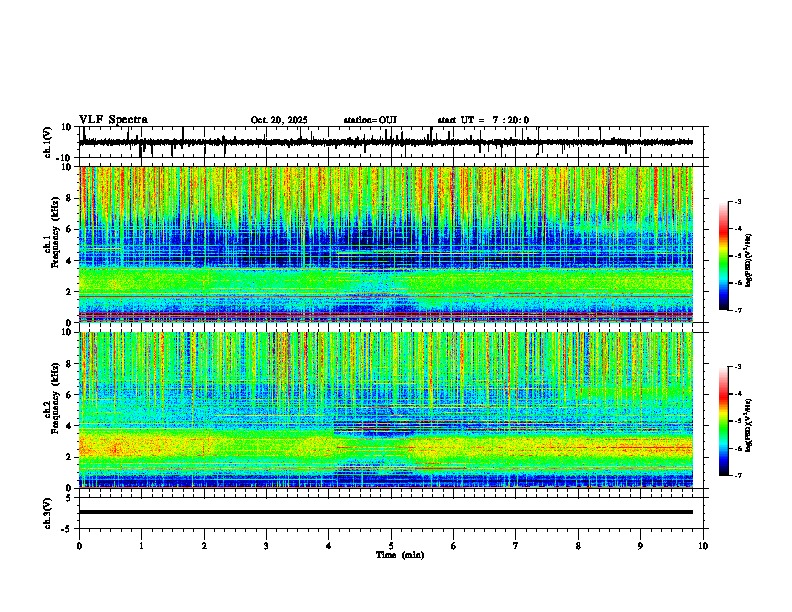Click the ch.2 color scale bar
792x612 pixels.
click(724, 421)
